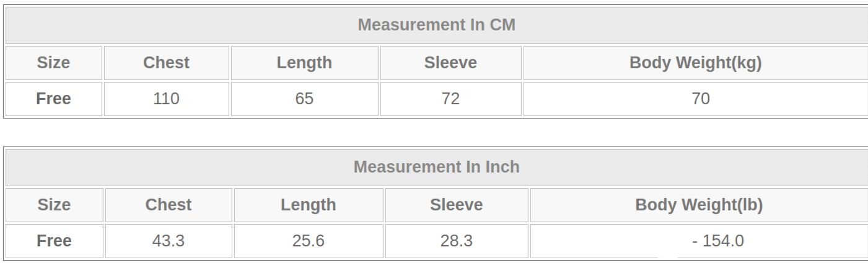The height and width of the screenshot is (270, 868).
Task: Click the Length header in the Inch table
Action: [x=309, y=205]
